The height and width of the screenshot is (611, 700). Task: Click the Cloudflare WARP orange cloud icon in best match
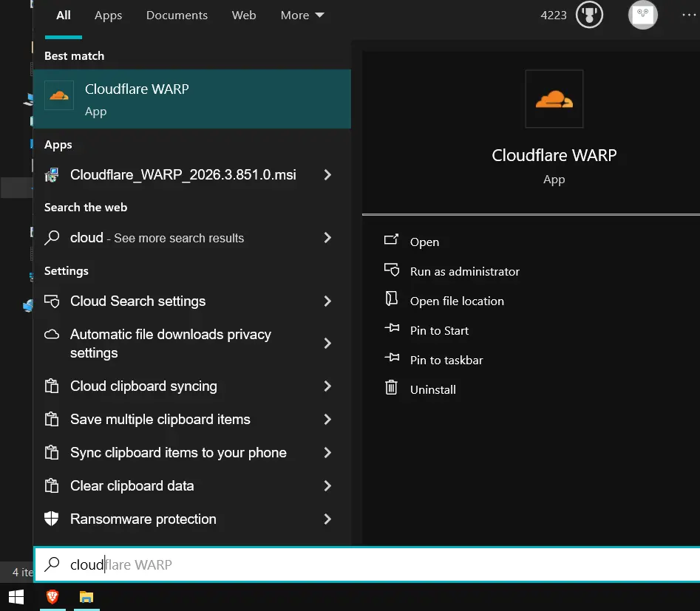pyautogui.click(x=59, y=95)
